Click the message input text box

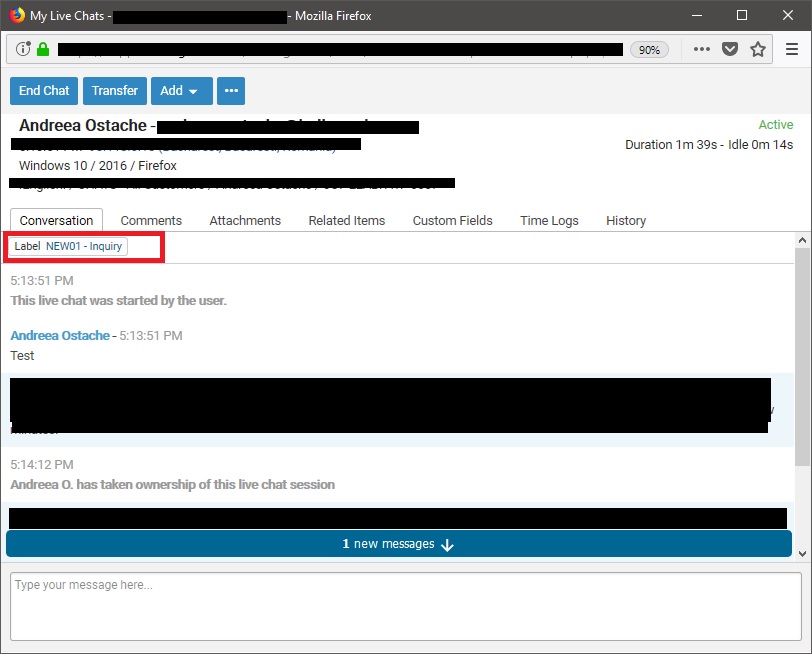click(x=405, y=605)
